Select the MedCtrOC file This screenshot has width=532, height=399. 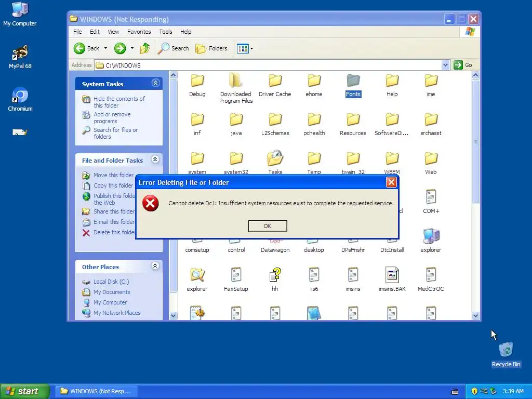tap(431, 280)
